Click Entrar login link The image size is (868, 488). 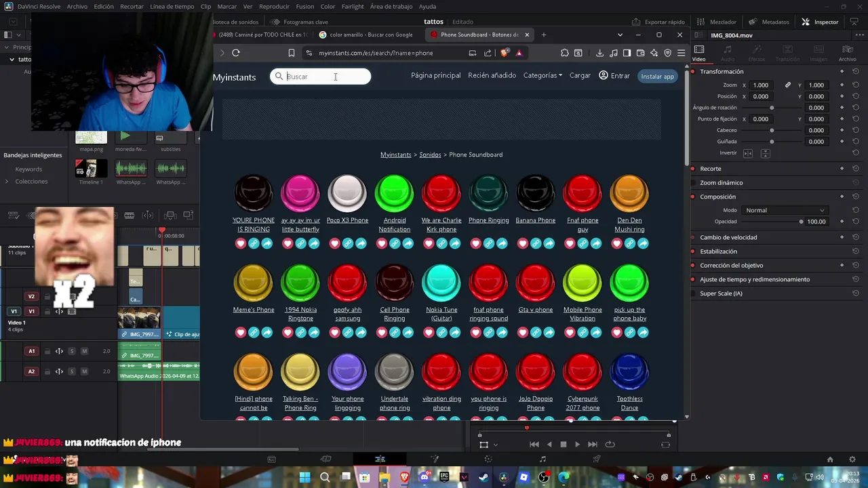tap(614, 76)
